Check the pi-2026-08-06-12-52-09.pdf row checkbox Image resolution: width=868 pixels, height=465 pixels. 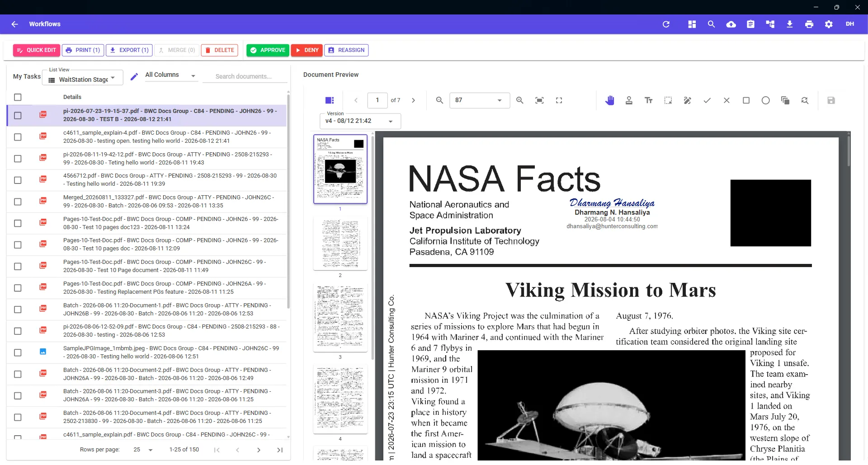pos(18,331)
